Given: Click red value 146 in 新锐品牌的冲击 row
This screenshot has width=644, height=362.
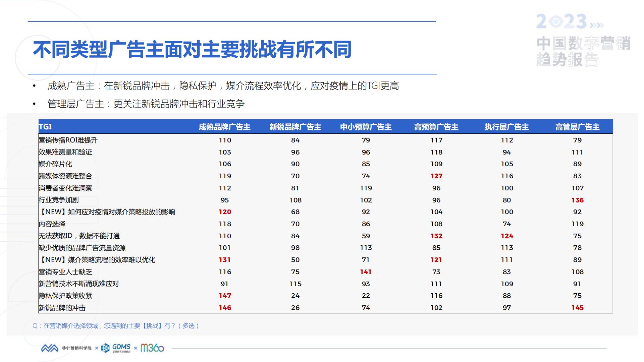Looking at the screenshot, I should (225, 308).
